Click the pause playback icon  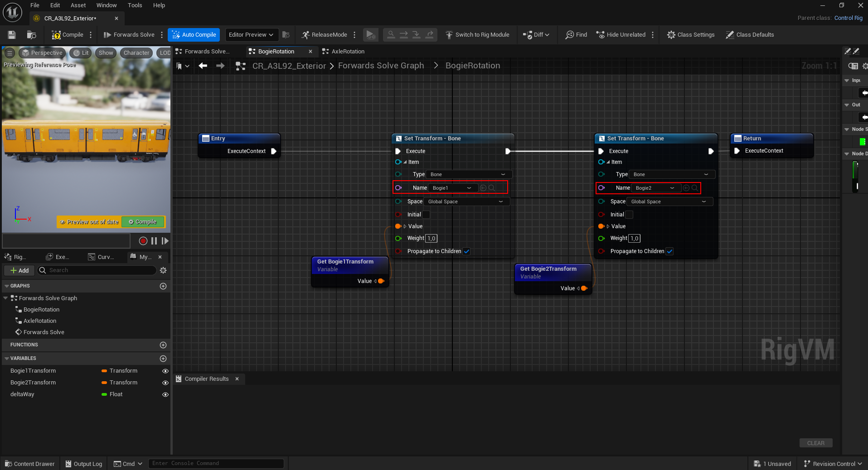[x=154, y=241]
